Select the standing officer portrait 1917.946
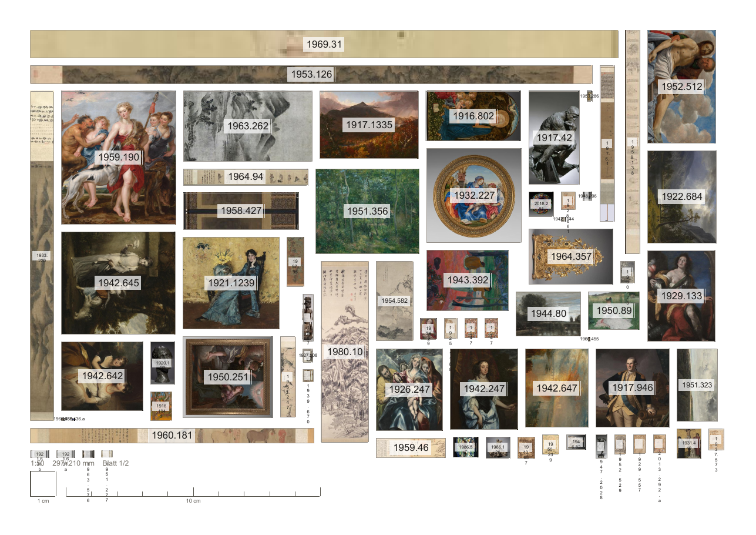756x535 pixels. pyautogui.click(x=633, y=387)
